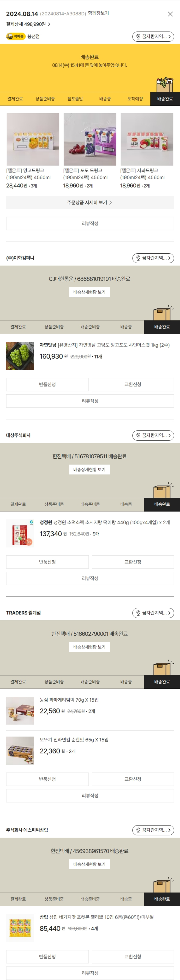The image size is (180, 980).
Task: Select the 도착예정 delivery status tab
Action: point(135,99)
